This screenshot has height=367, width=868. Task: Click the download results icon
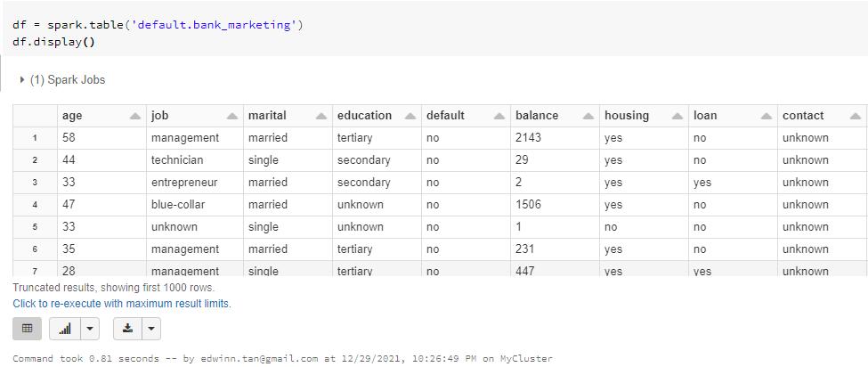coord(128,329)
